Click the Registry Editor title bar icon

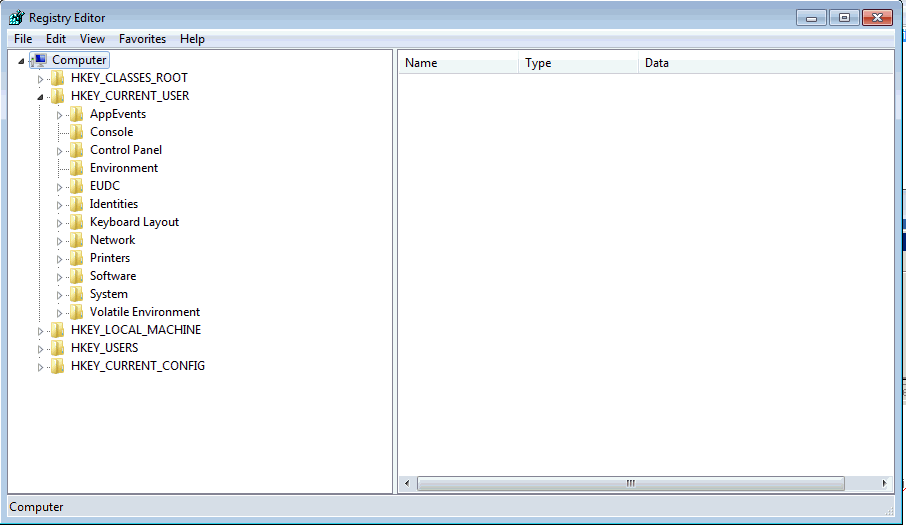(x=17, y=17)
